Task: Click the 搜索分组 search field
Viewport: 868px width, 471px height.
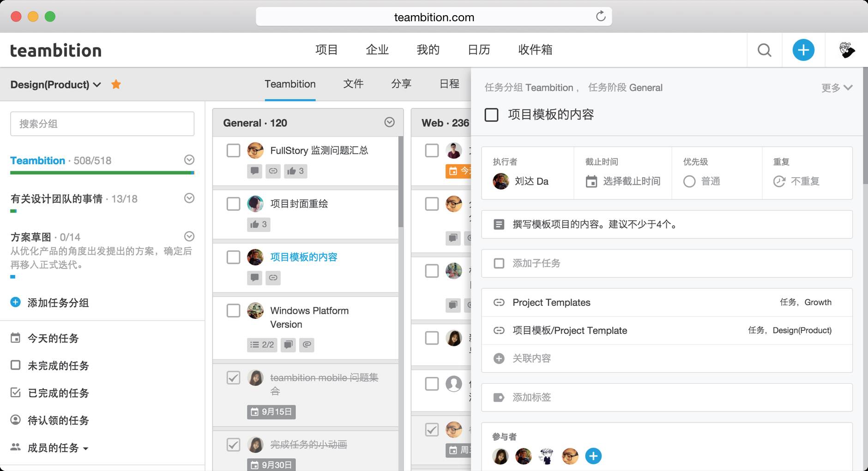Action: (102, 124)
